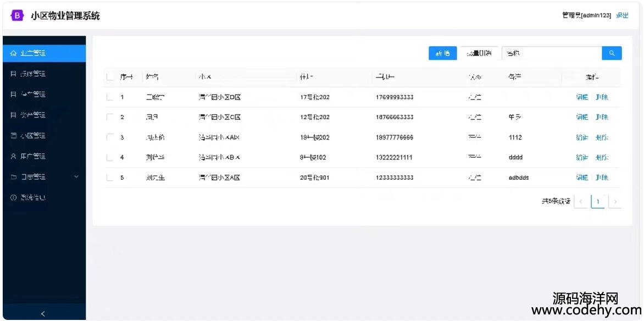644x321 pixels.
Task: Click the admin123 administrator label
Action: tap(587, 15)
